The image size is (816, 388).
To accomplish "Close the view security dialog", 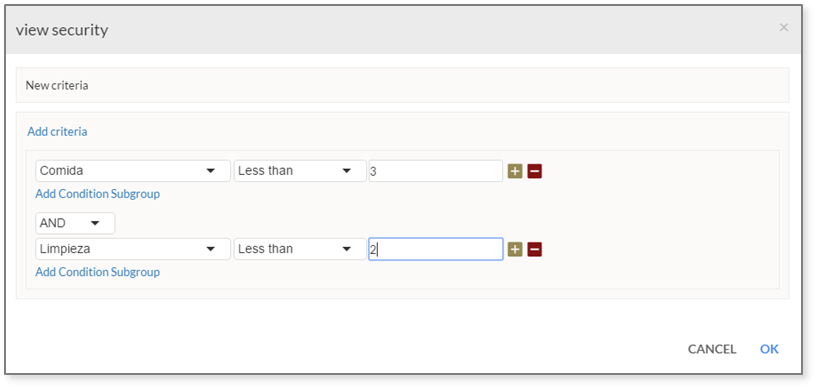I will coord(783,28).
